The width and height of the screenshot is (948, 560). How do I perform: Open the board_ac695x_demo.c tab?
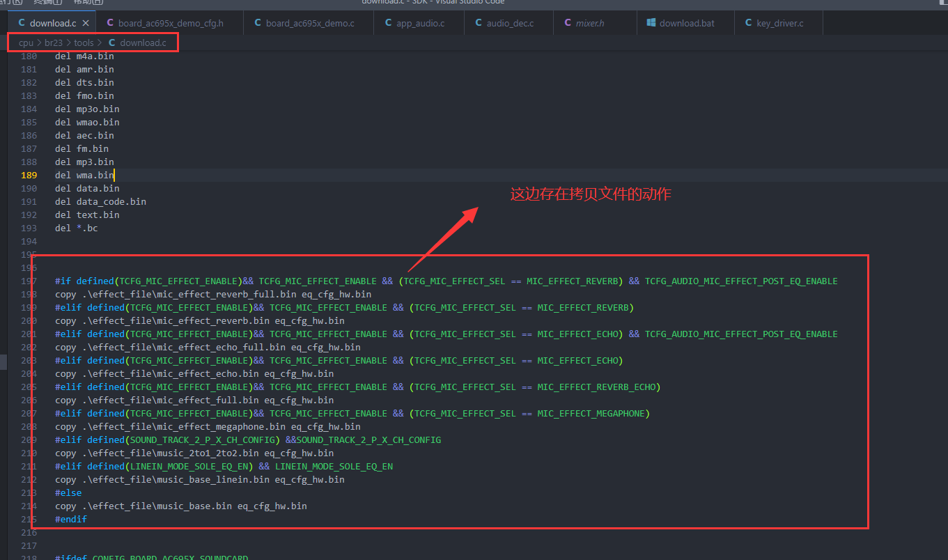(309, 23)
